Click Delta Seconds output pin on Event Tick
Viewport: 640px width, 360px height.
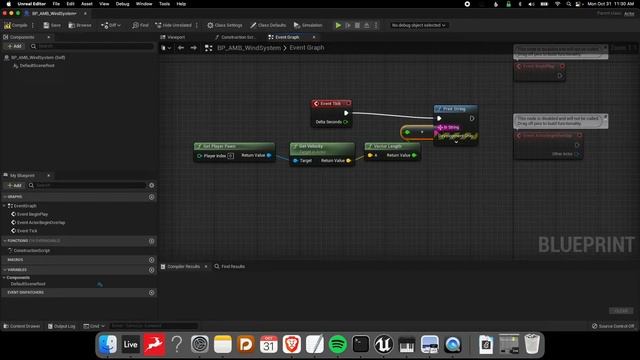(346, 122)
